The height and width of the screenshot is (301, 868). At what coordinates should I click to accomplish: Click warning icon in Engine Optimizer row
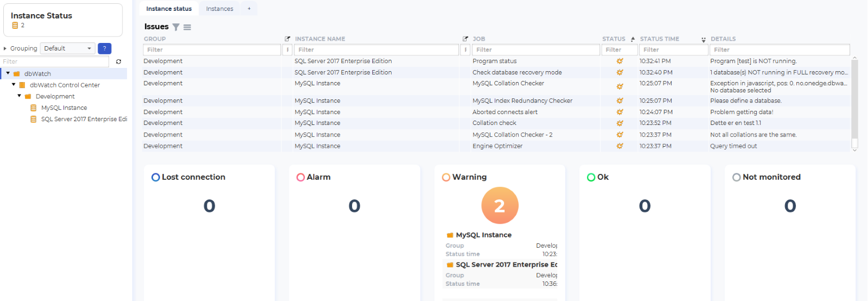(x=620, y=146)
